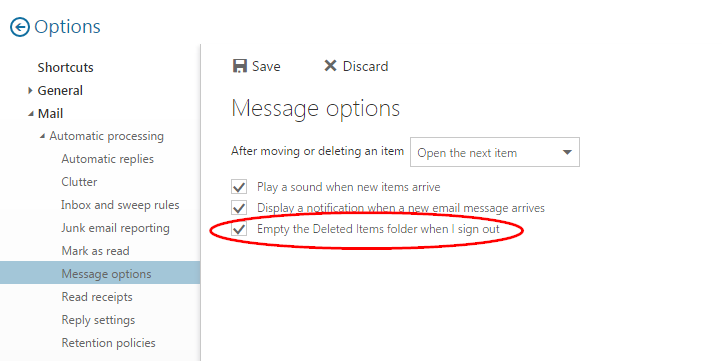The height and width of the screenshot is (361, 722).
Task: Click the X Discard icon
Action: point(330,66)
